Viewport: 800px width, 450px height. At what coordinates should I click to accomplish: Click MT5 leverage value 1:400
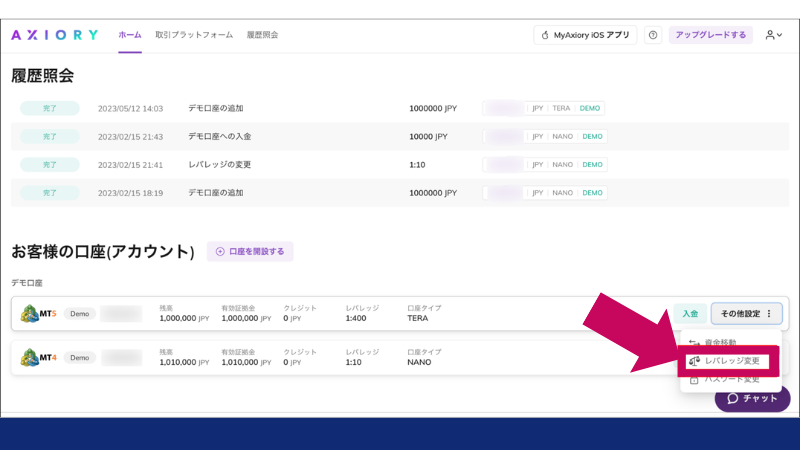(356, 318)
